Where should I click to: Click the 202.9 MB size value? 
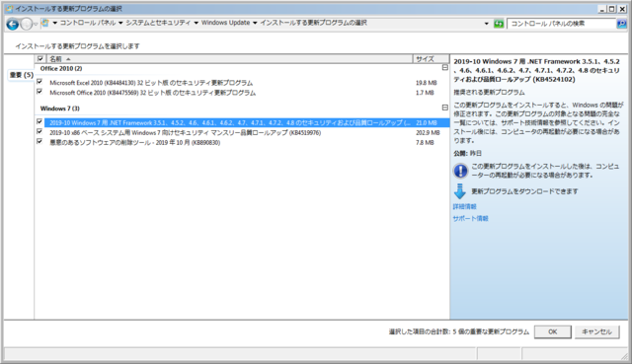(x=428, y=132)
